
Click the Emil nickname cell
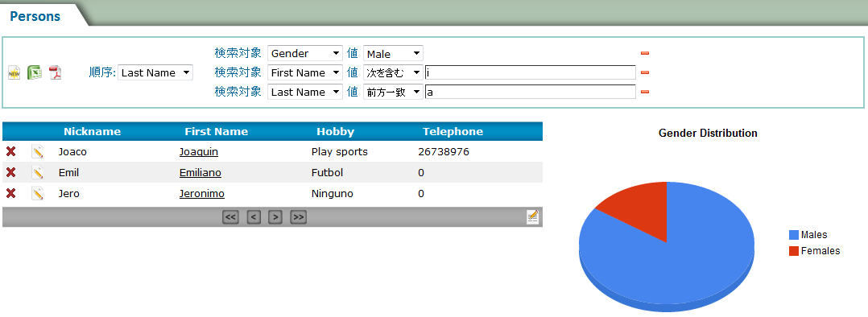point(68,173)
